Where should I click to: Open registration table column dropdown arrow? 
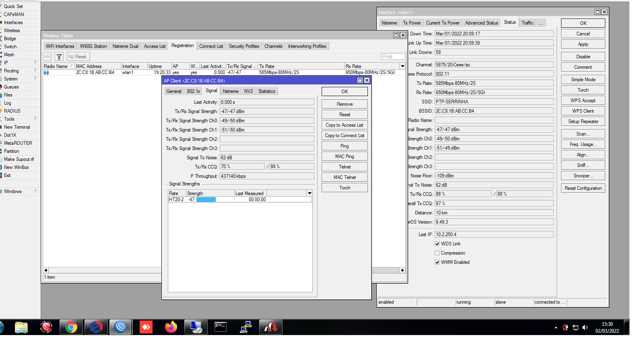point(402,66)
